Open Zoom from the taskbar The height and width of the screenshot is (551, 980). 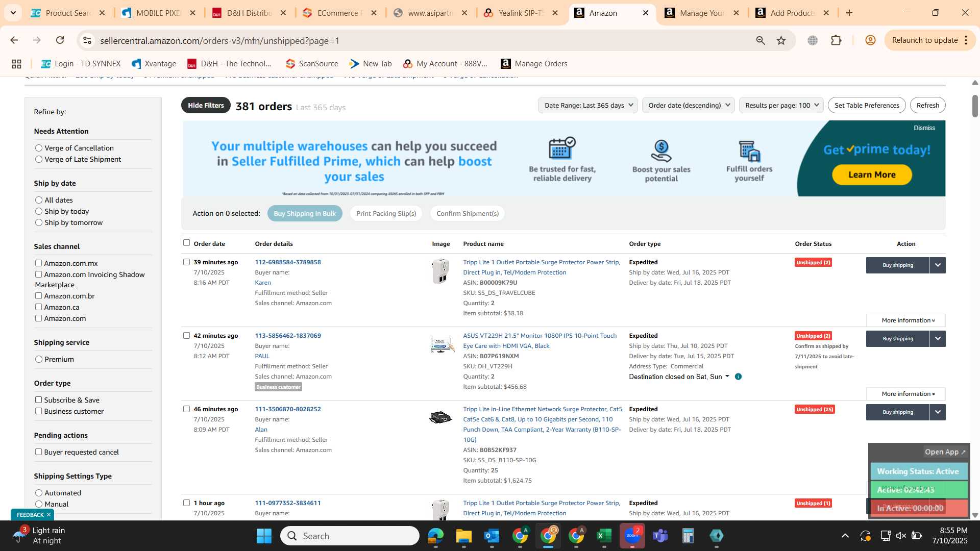coord(632,536)
